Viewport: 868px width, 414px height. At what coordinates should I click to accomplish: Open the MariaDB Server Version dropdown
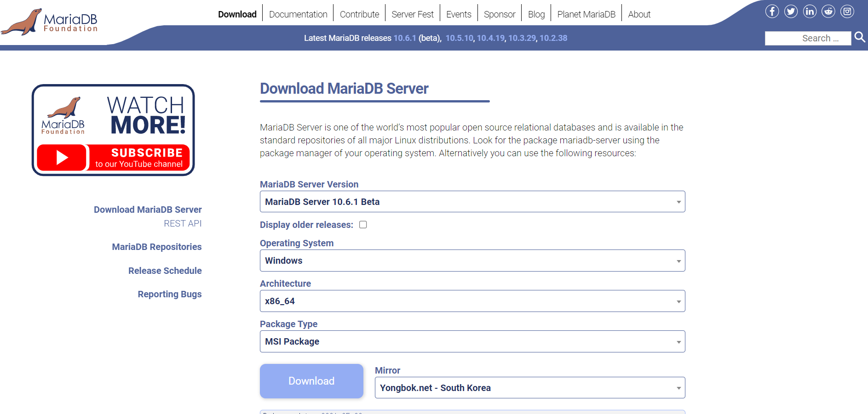point(472,202)
